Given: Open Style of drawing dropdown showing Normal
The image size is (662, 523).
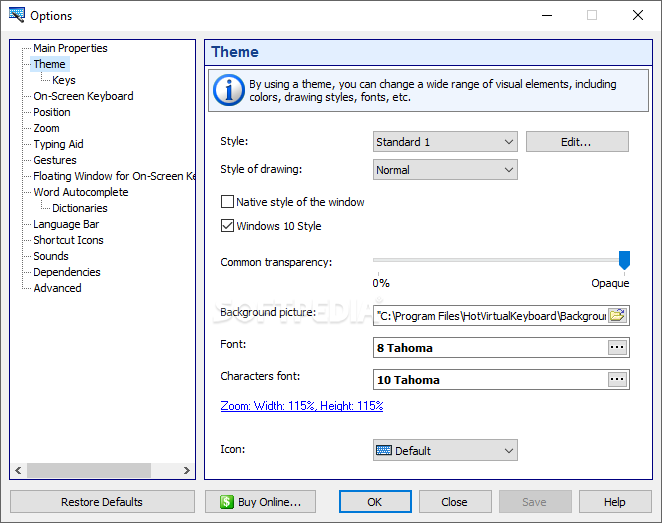Looking at the screenshot, I should click(x=445, y=170).
